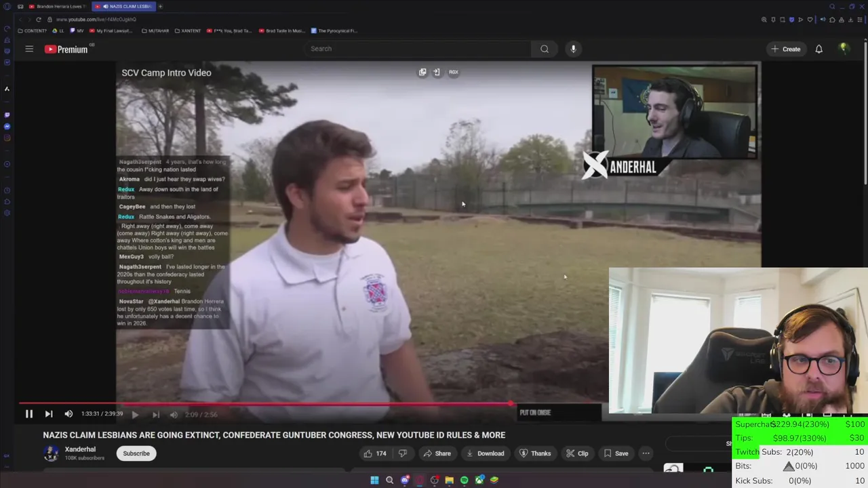The width and height of the screenshot is (868, 488).
Task: Open Xbox app from the taskbar
Action: pos(479,480)
